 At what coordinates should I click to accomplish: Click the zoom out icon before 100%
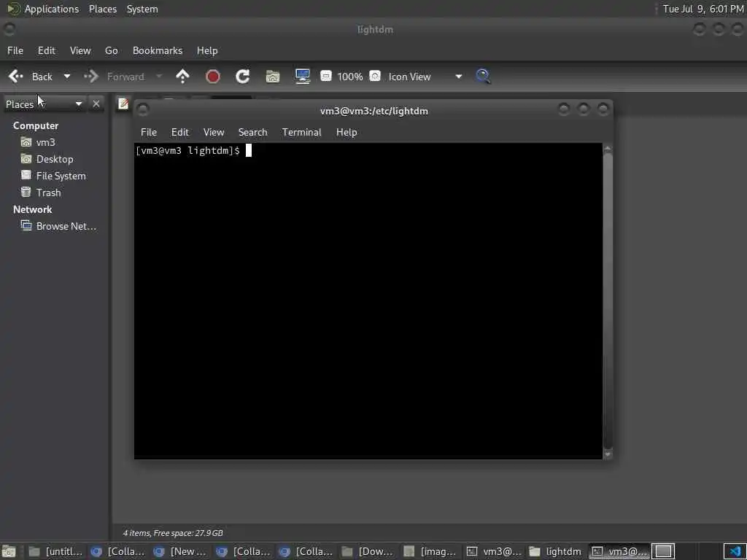tap(326, 76)
